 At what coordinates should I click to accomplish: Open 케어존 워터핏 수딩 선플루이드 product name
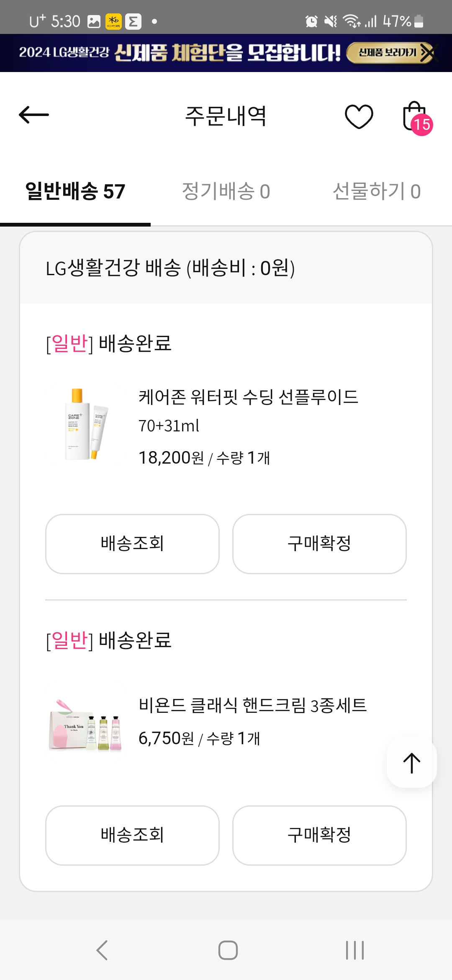[248, 397]
